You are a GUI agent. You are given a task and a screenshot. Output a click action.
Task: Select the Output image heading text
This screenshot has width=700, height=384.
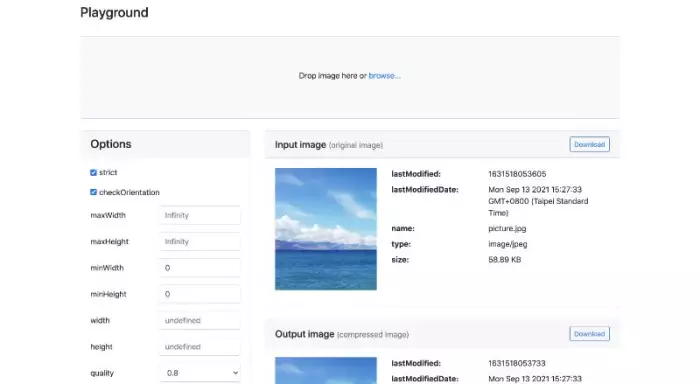coord(304,334)
